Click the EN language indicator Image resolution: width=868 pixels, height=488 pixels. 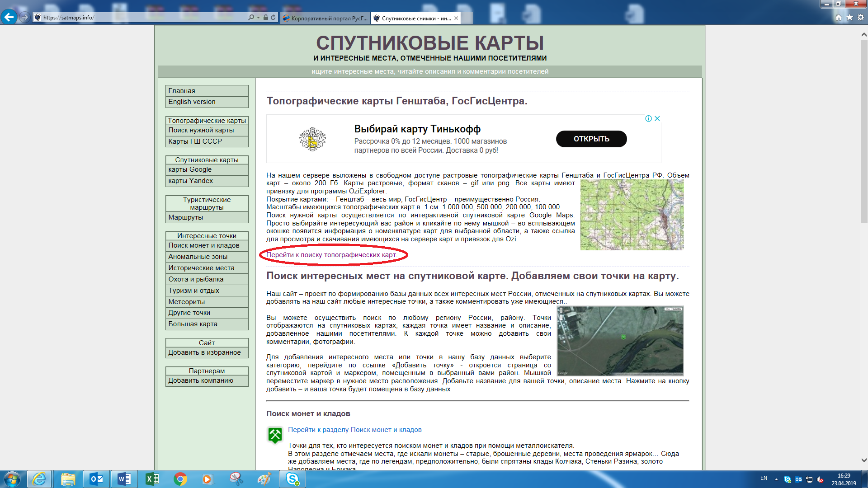click(764, 478)
